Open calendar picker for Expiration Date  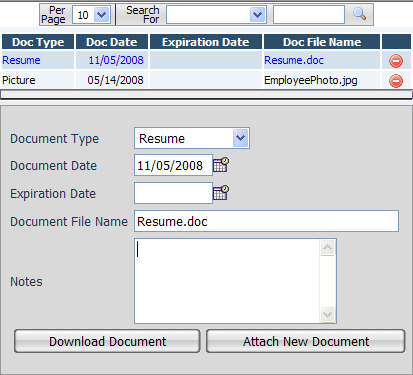pos(221,193)
